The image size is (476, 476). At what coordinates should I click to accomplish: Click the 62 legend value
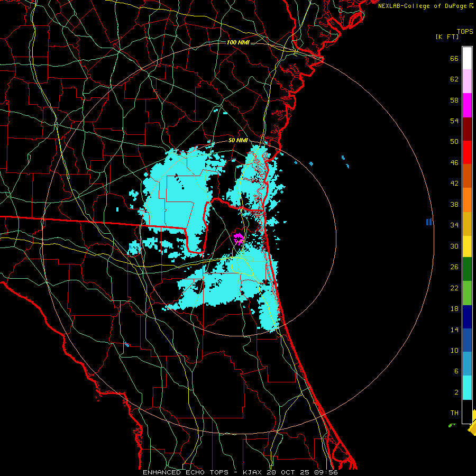tap(454, 79)
